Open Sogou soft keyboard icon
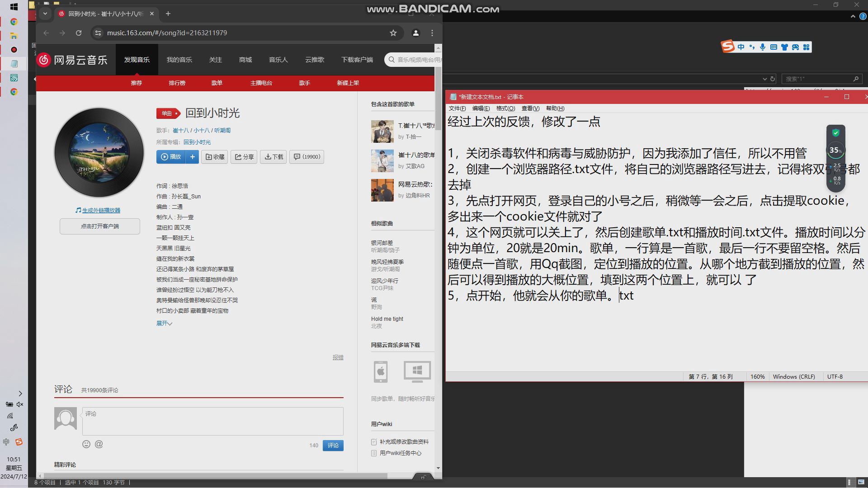Image resolution: width=868 pixels, height=488 pixels. point(774,47)
